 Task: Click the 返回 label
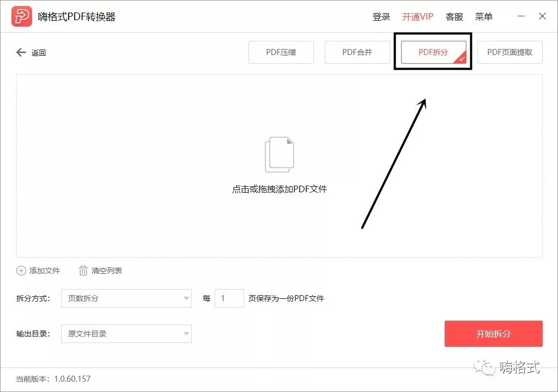coord(39,53)
